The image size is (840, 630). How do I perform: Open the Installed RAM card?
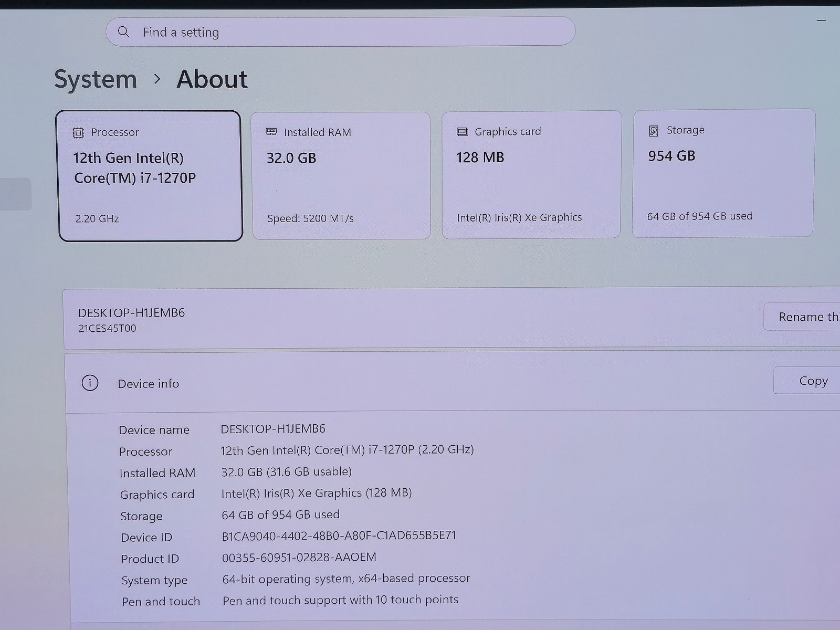[341, 176]
